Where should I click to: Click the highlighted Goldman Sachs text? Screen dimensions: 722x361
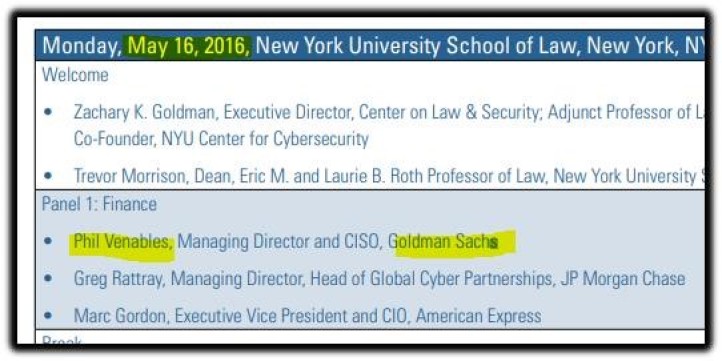point(444,242)
